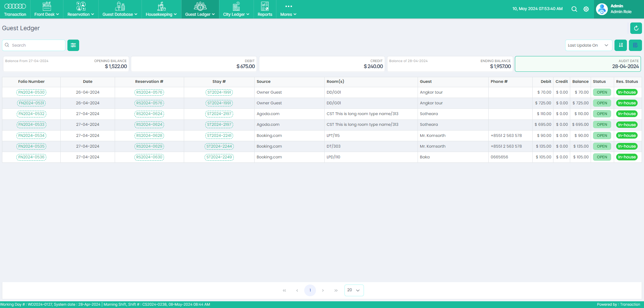Focus the Search input field

[x=34, y=45]
